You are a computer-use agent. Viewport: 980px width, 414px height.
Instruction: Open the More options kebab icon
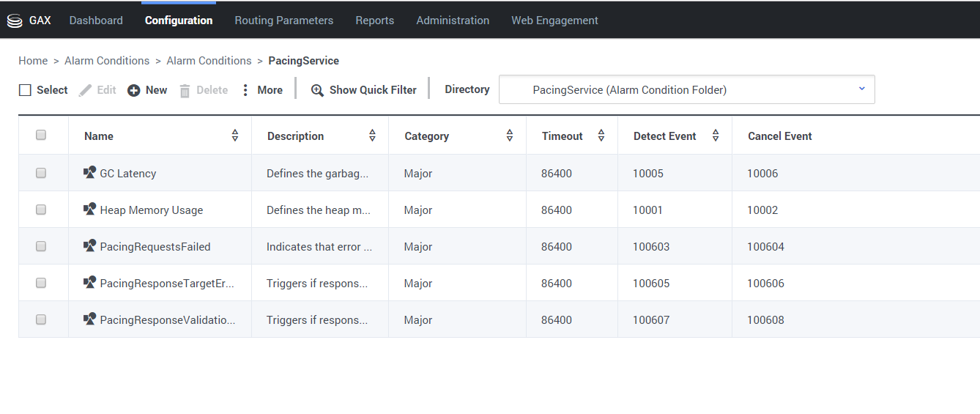(x=245, y=90)
